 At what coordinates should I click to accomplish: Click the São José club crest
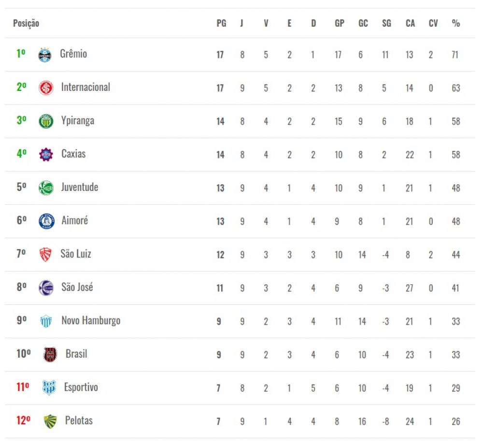pyautogui.click(x=46, y=288)
